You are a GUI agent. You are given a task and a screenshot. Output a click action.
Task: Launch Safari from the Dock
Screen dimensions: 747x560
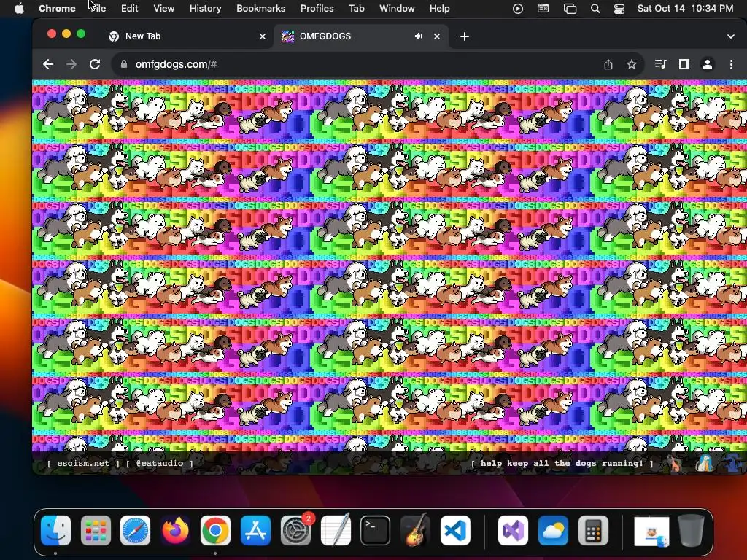click(135, 531)
